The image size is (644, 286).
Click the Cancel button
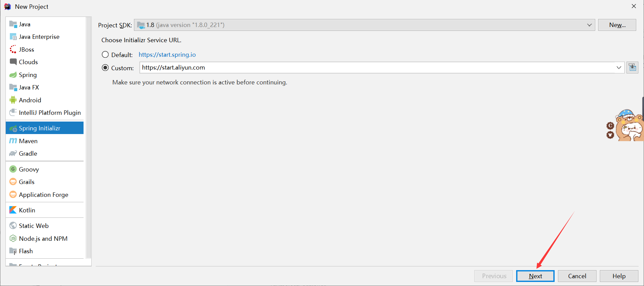(577, 276)
